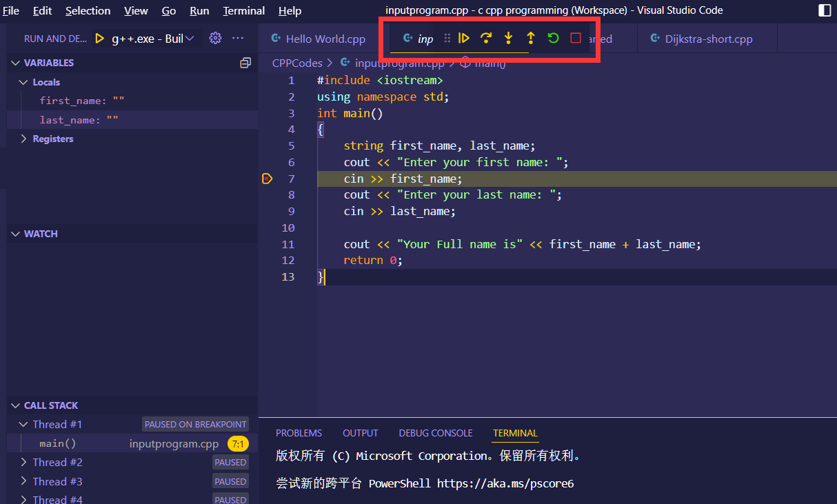The image size is (837, 504).
Task: Click 'return 0;' on line 12
Action: pyautogui.click(x=373, y=260)
